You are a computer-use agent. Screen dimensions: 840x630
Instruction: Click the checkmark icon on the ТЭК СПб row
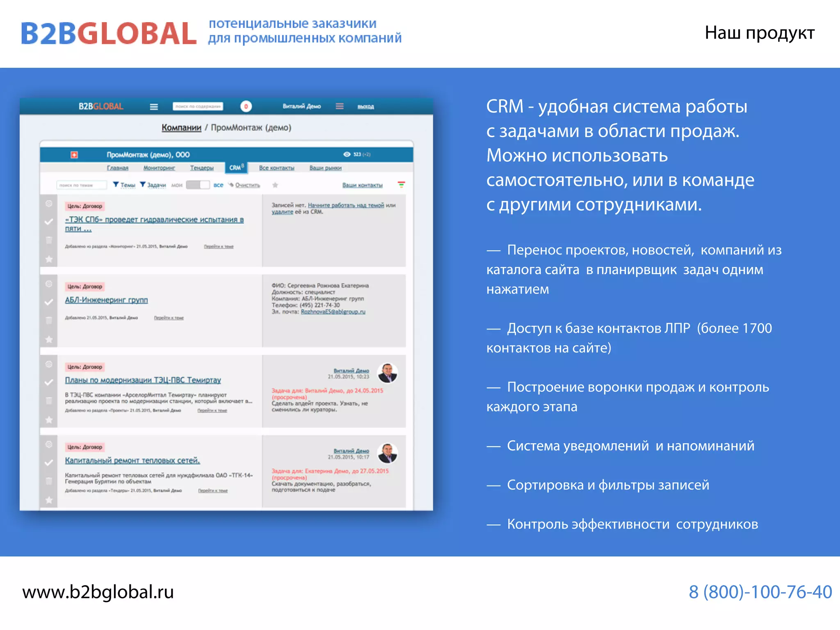click(49, 222)
